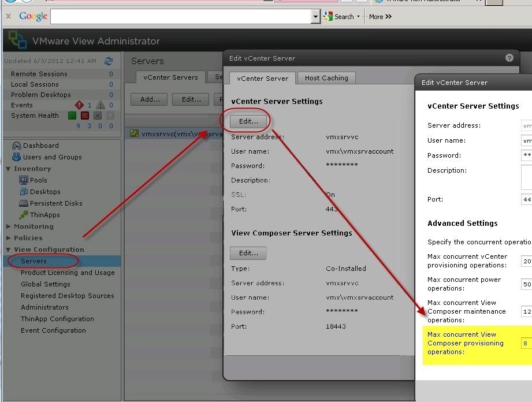Click the Google Search button icon

coord(328,16)
